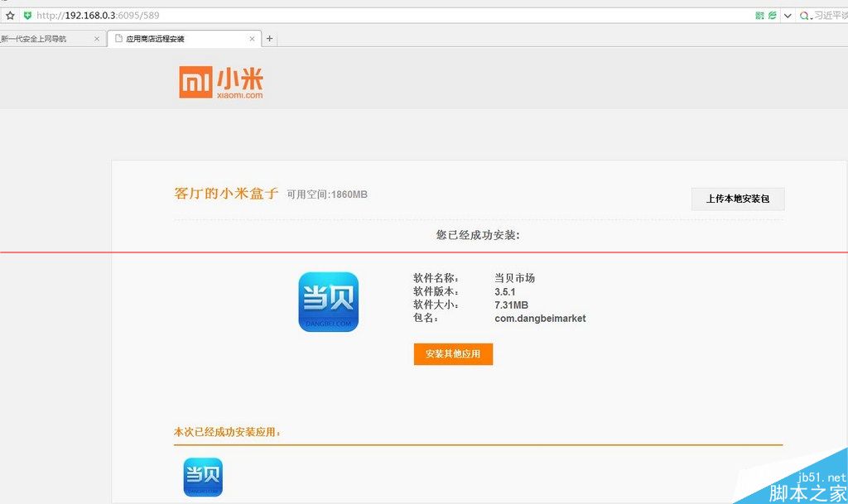Close the 应用商店远程安装 tab
Screen dimensions: 848x504
252,39
